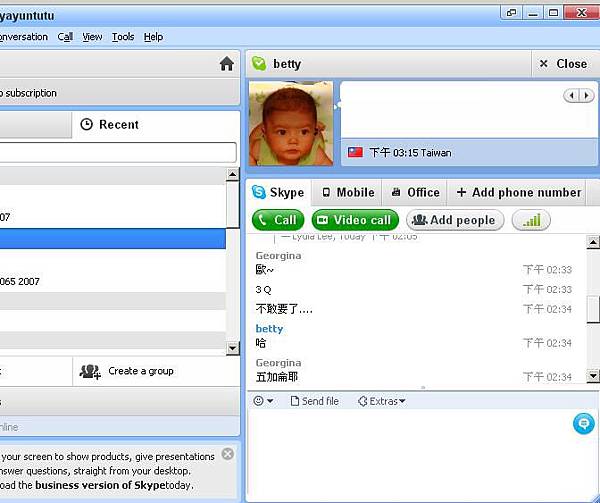Open the emoticon picker smiley
Image resolution: width=600 pixels, height=503 pixels.
click(259, 401)
